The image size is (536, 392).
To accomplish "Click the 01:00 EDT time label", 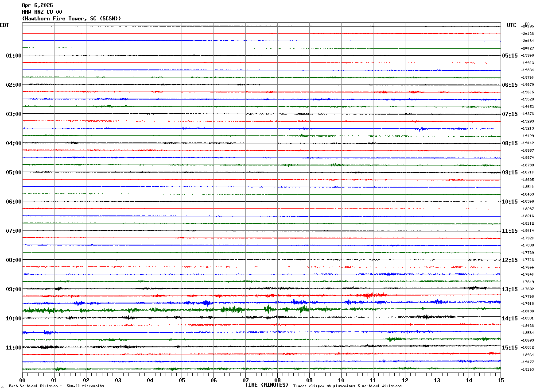I will point(14,56).
